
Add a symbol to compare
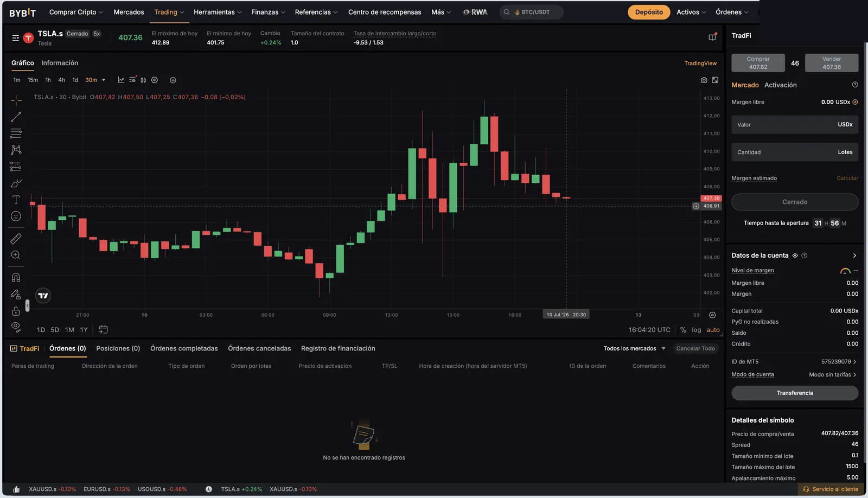click(x=173, y=80)
